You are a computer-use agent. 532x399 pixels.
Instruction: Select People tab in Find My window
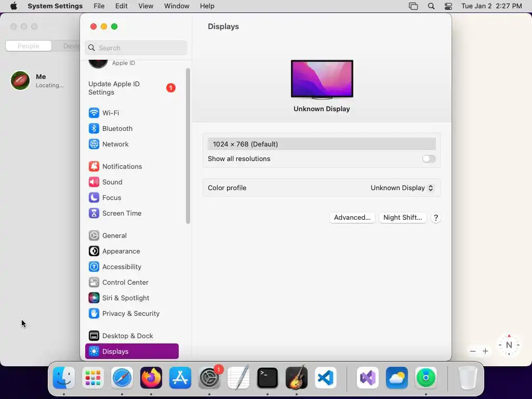tap(29, 46)
